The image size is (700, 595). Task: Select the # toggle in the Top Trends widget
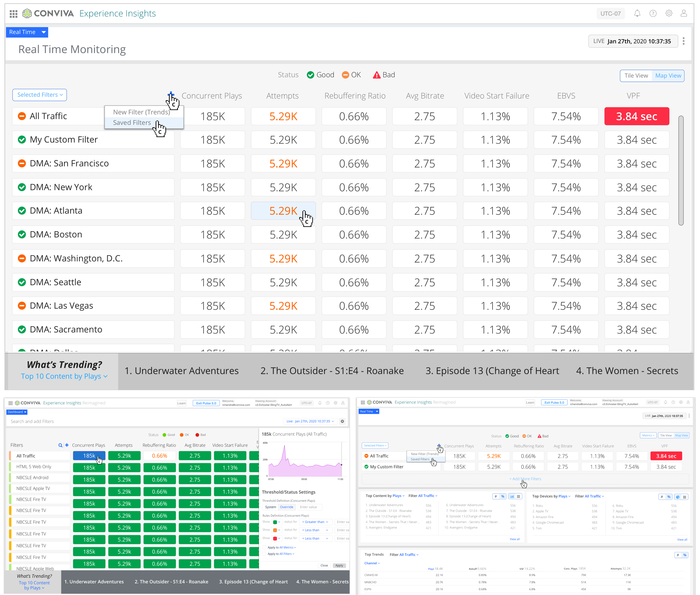click(678, 555)
